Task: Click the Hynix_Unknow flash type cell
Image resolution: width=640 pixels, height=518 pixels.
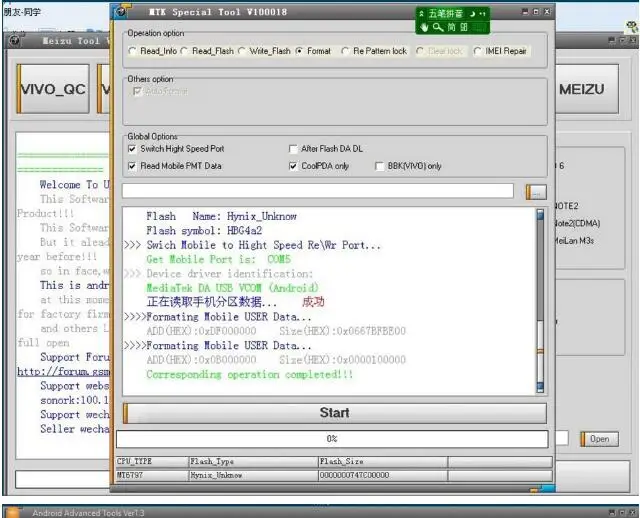Action: (253, 475)
